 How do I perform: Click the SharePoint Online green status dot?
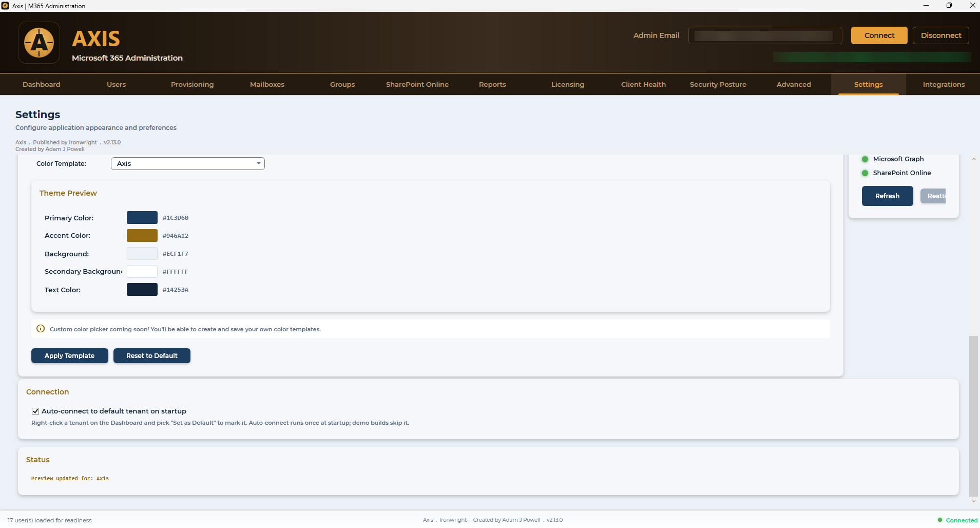[x=865, y=173]
